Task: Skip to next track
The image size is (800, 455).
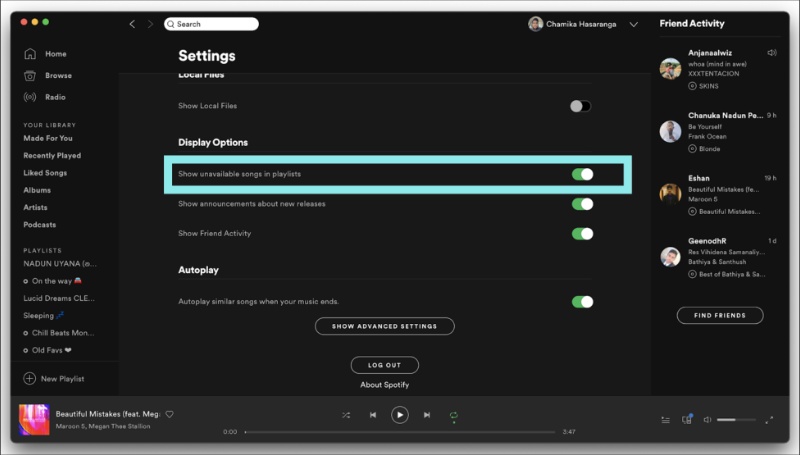Action: (x=427, y=415)
